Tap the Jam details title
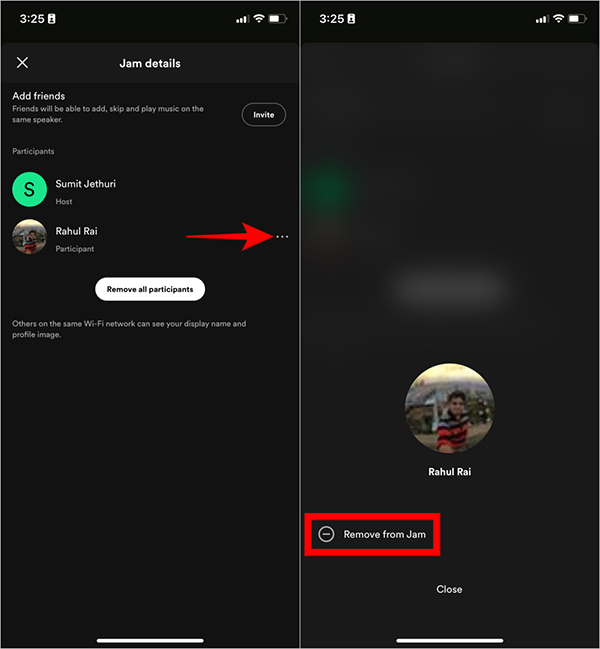The height and width of the screenshot is (649, 600). [150, 63]
